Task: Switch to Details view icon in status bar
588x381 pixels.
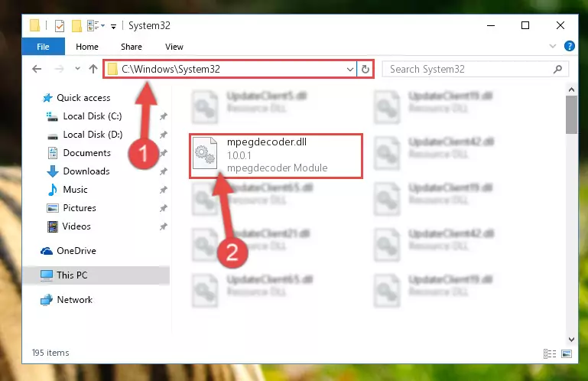Action: coord(550,353)
